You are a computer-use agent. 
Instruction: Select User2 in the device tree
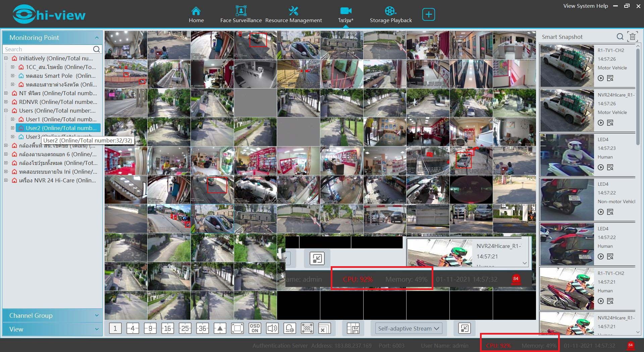[x=61, y=128]
